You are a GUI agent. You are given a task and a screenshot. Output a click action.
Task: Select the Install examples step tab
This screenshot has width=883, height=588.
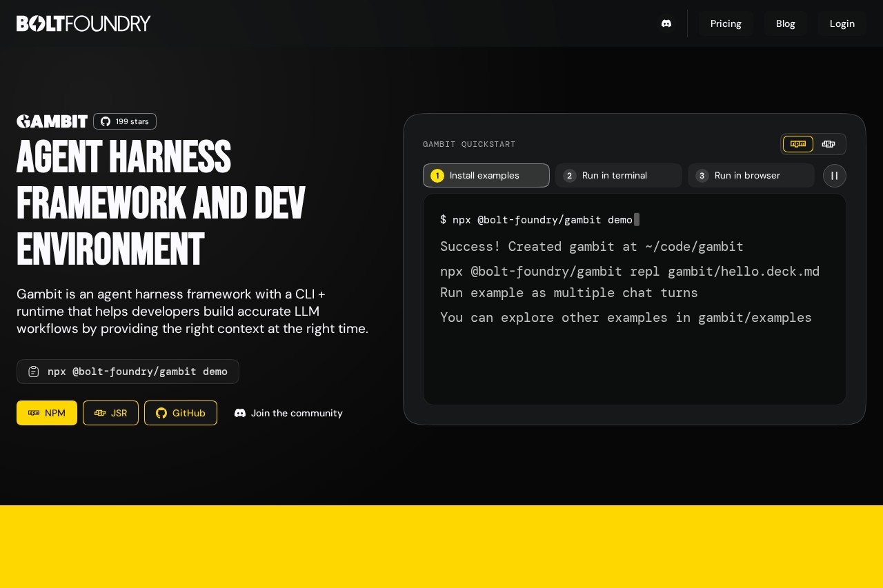tap(486, 176)
